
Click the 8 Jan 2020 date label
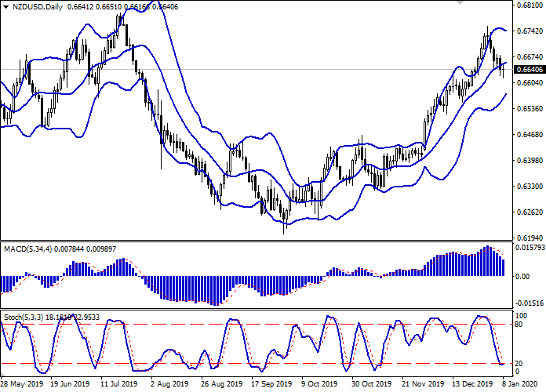pos(519,384)
